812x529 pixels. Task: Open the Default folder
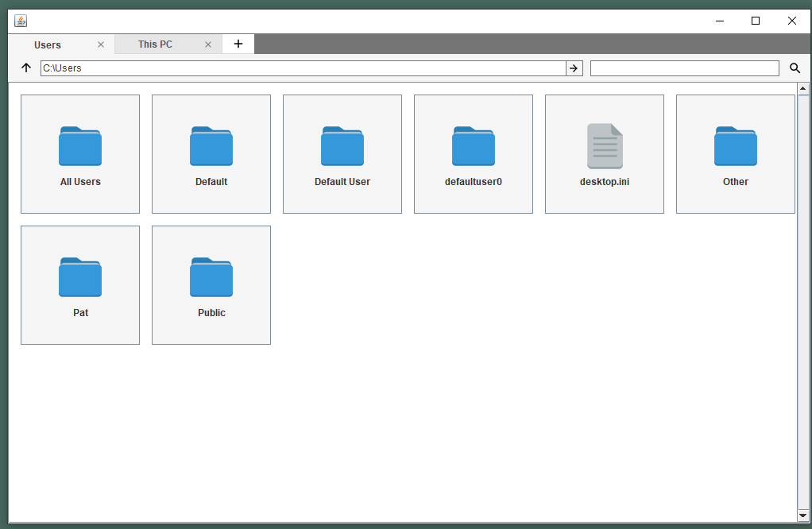[x=211, y=153]
